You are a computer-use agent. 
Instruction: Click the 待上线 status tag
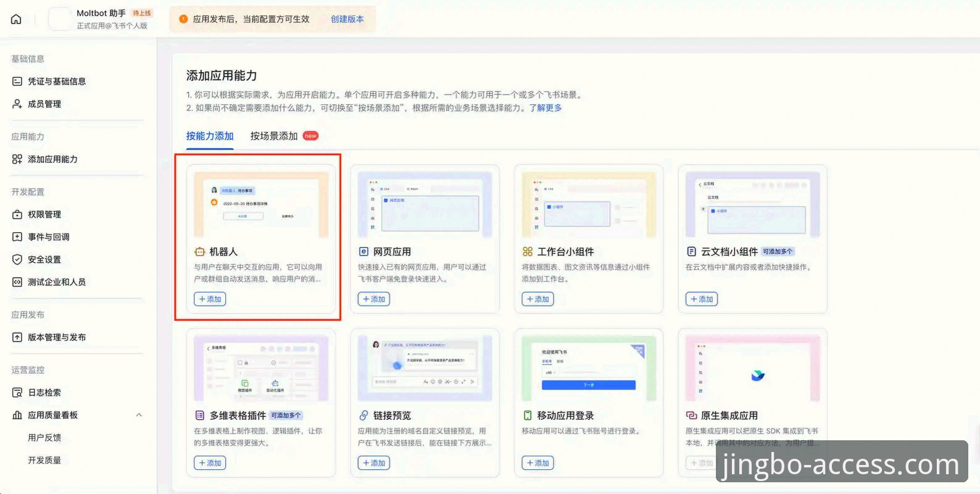click(x=142, y=13)
